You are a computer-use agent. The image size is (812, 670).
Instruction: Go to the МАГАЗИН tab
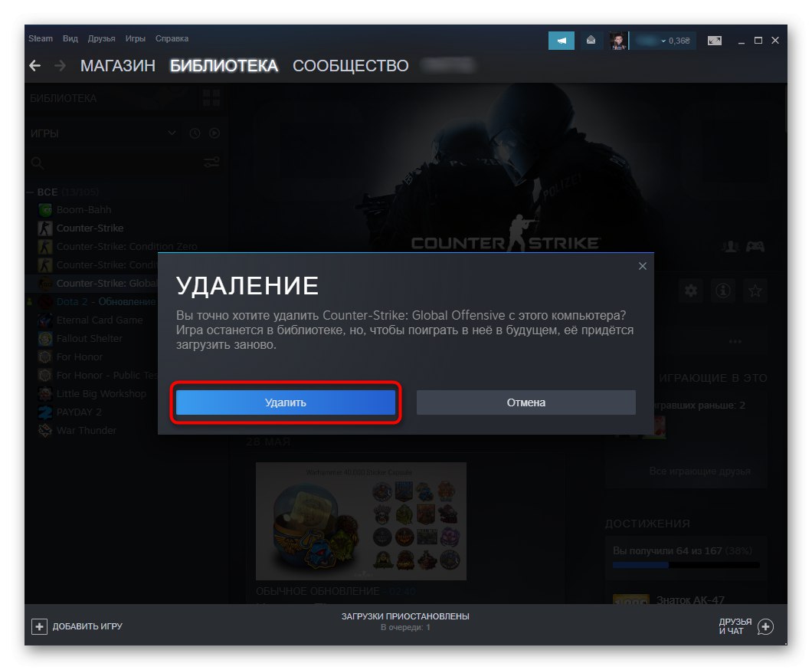117,66
